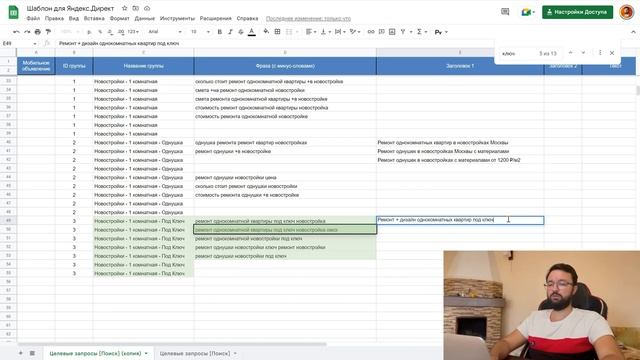The width and height of the screenshot is (640, 360).
Task: Format cells as percent
Action: click(x=100, y=32)
